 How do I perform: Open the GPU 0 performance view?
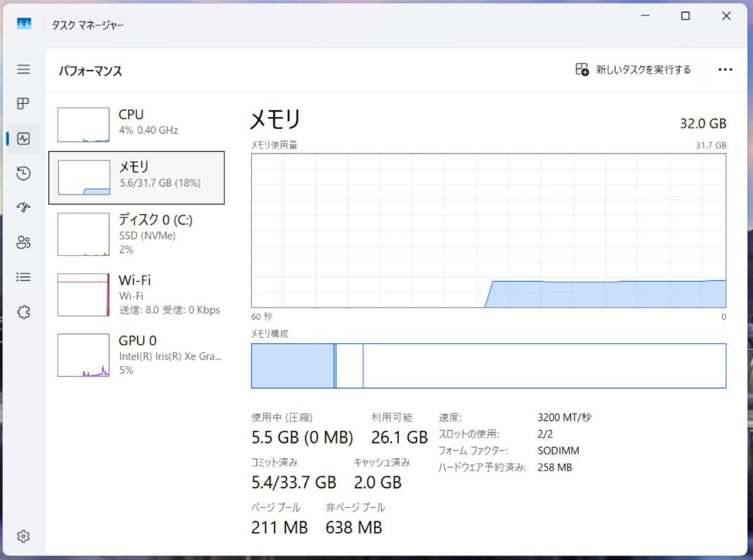click(139, 354)
